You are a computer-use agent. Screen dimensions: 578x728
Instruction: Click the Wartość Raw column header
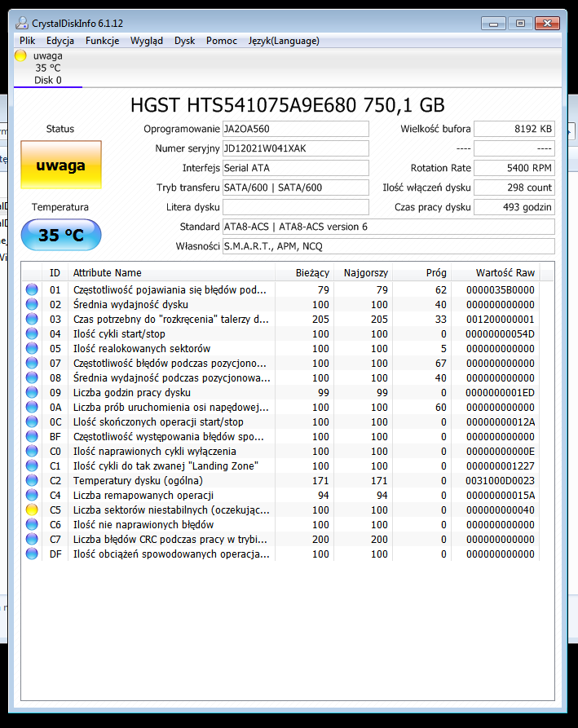coord(496,273)
